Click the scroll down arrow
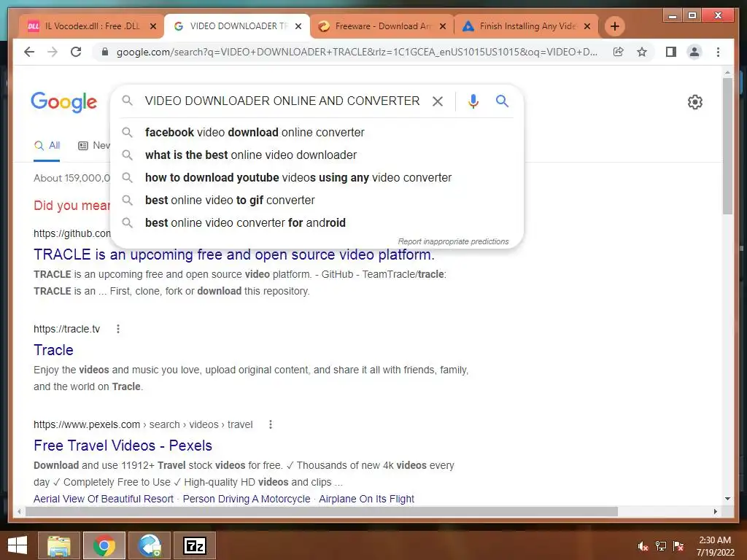The image size is (747, 560). click(x=727, y=499)
